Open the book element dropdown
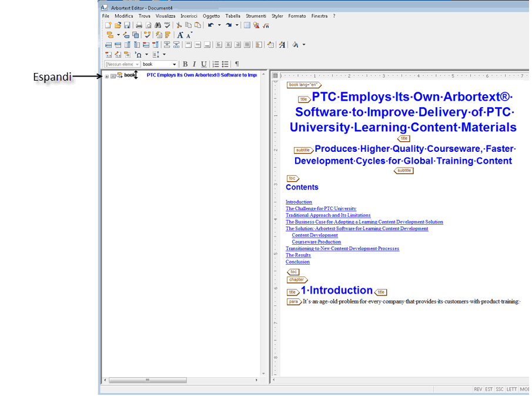The image size is (532, 396). 174,64
